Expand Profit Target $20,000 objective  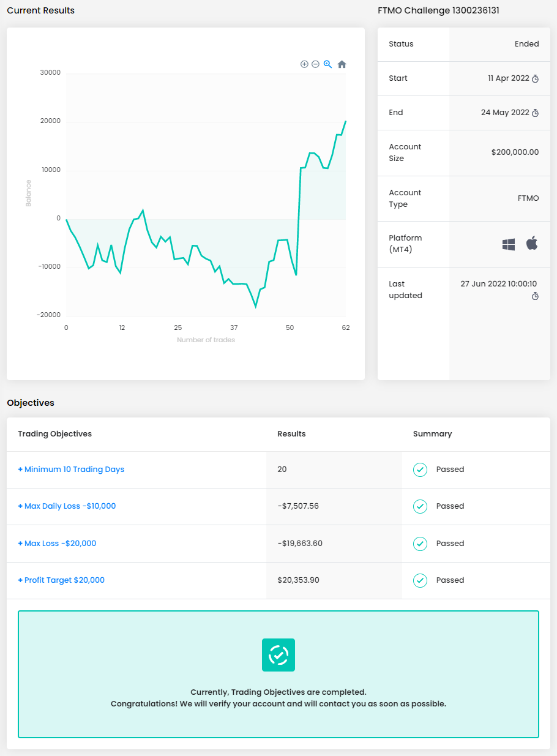pos(61,580)
